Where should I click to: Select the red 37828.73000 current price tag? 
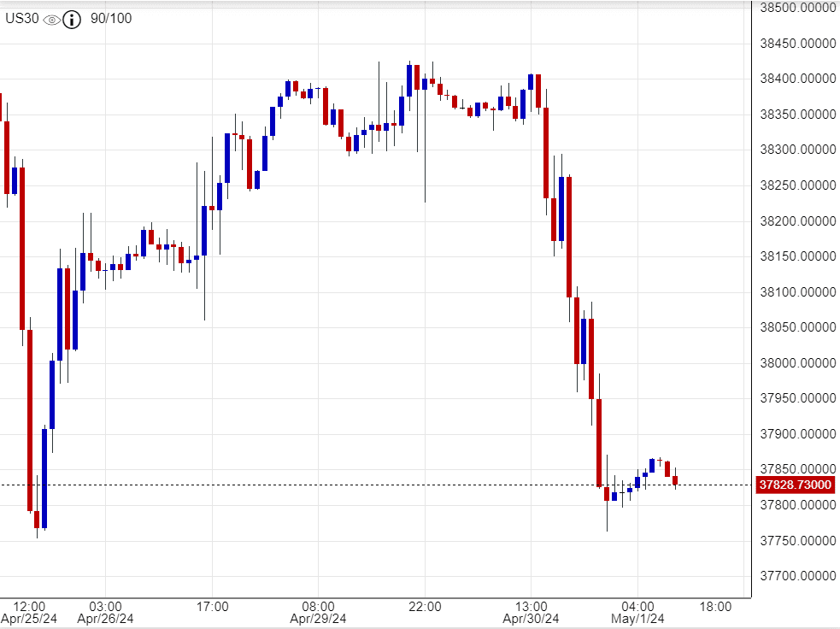tap(795, 485)
